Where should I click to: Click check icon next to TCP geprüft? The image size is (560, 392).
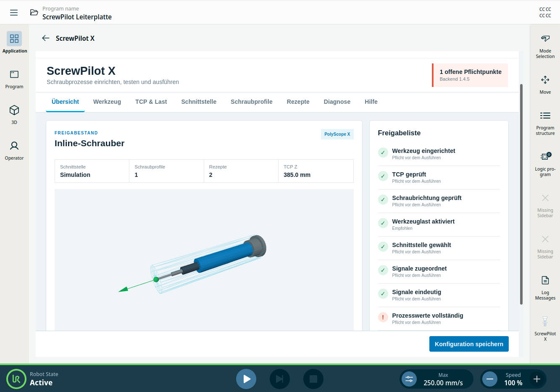pyautogui.click(x=383, y=176)
